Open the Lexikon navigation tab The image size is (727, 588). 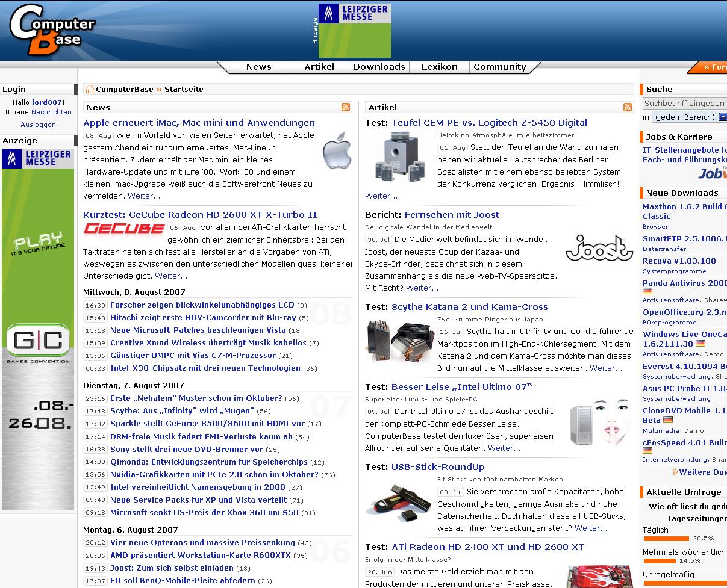(x=440, y=67)
